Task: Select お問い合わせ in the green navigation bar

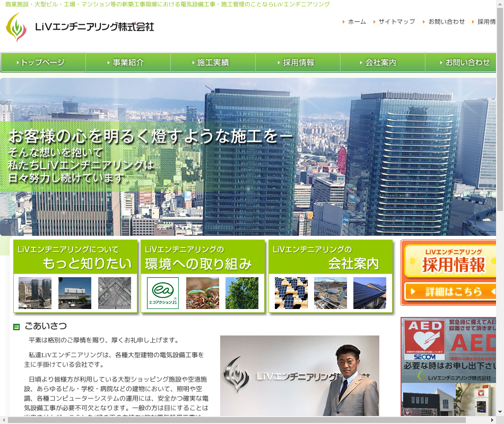Action: [x=461, y=63]
